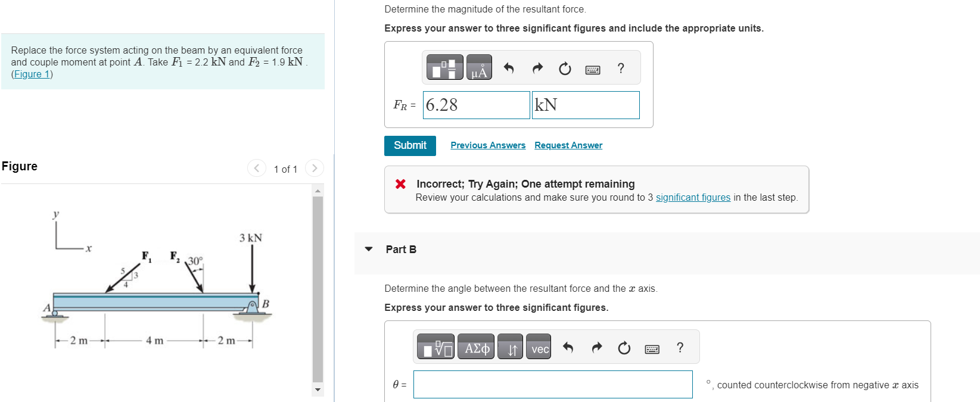Open the significant figures help link
Viewport: 980px width, 402px height.
tap(693, 197)
